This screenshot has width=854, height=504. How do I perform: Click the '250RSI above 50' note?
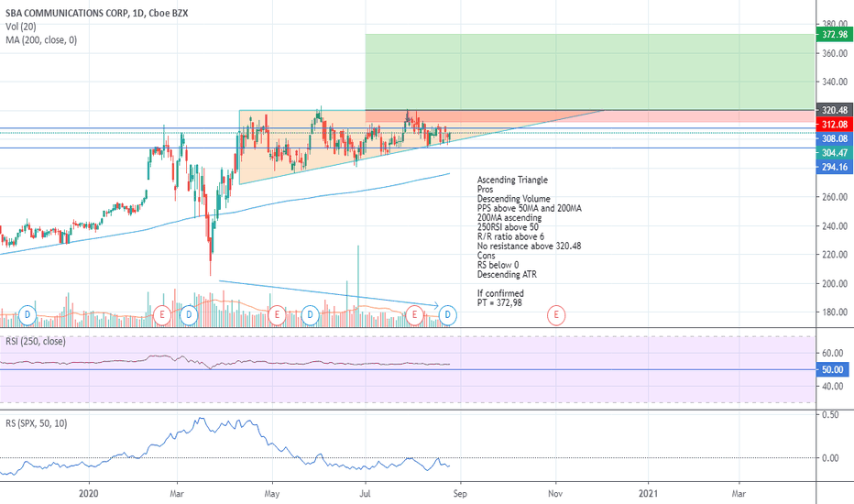click(508, 227)
